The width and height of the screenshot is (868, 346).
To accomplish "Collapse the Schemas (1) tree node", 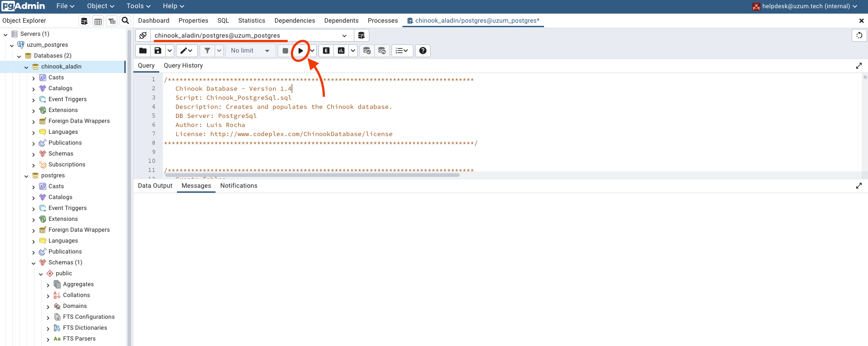I will [x=34, y=263].
